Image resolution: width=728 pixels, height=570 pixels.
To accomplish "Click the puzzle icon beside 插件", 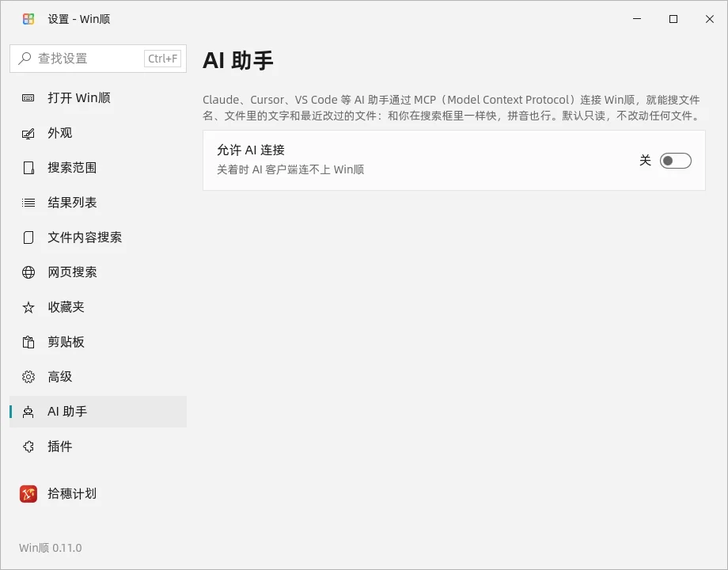I will pyautogui.click(x=28, y=446).
